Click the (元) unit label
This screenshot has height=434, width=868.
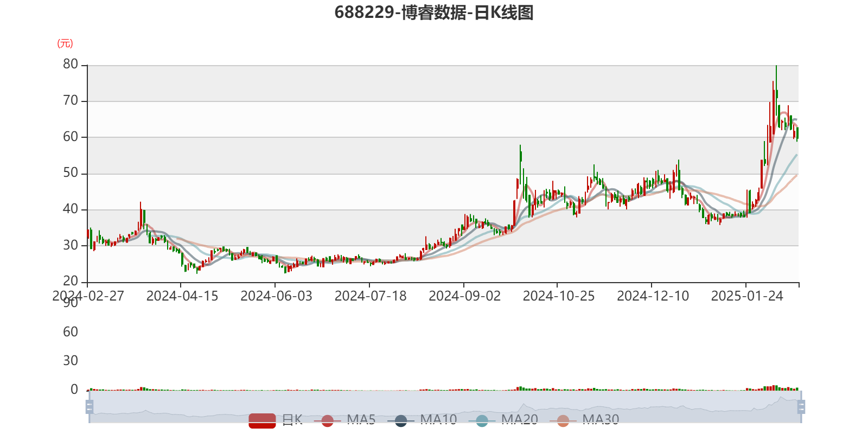pos(65,43)
